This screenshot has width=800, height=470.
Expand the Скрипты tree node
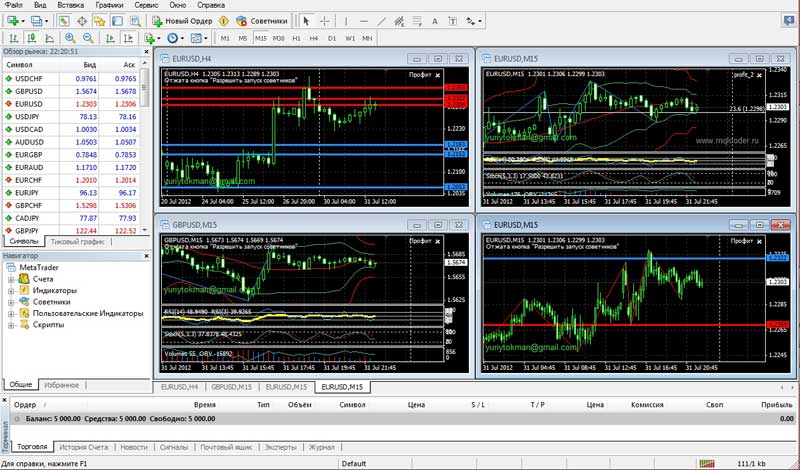point(11,325)
